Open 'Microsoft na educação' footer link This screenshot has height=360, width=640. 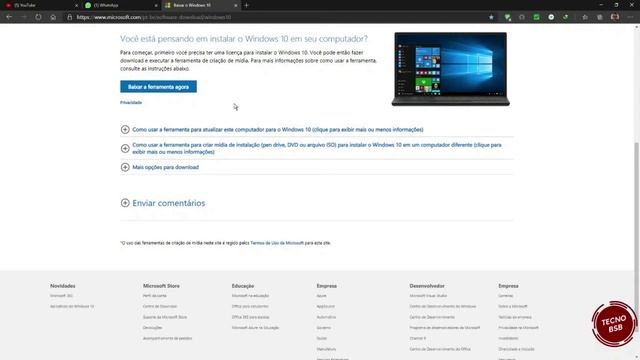coord(250,296)
